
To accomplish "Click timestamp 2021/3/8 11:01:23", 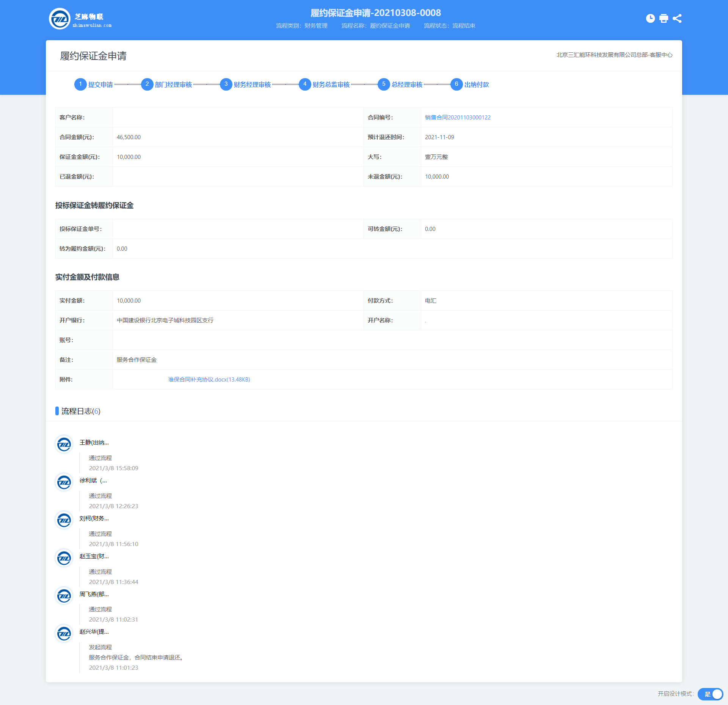I will [x=114, y=668].
